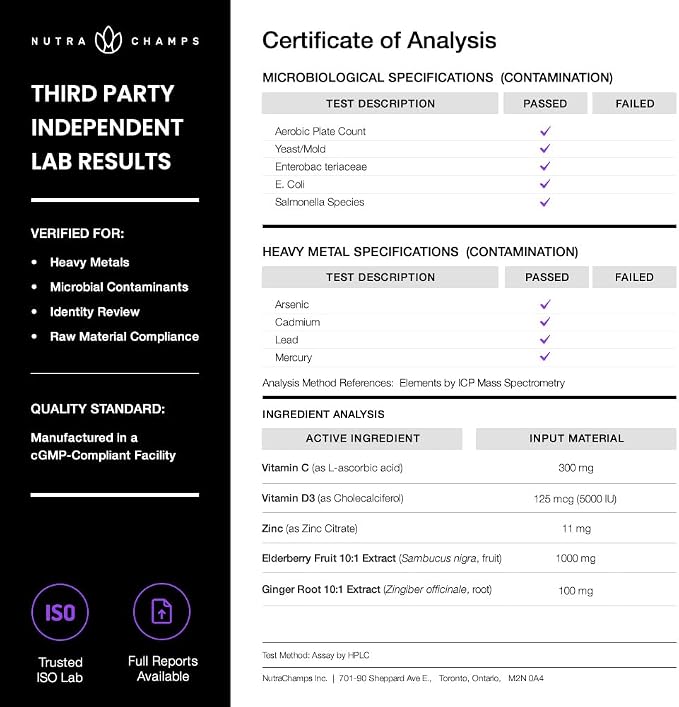Click the purple ISO circle icon
The image size is (679, 707).
click(x=60, y=612)
